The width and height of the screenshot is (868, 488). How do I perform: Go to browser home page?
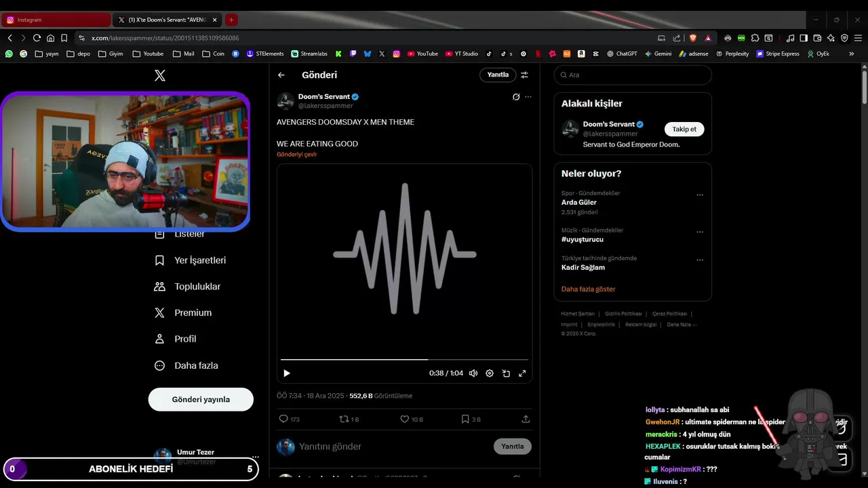(50, 38)
